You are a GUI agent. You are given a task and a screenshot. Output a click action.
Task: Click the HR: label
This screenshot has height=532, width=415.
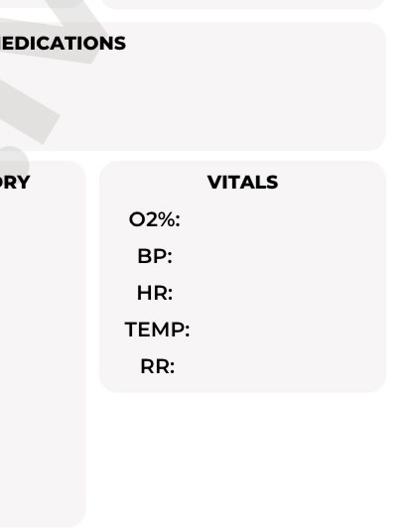point(155,293)
